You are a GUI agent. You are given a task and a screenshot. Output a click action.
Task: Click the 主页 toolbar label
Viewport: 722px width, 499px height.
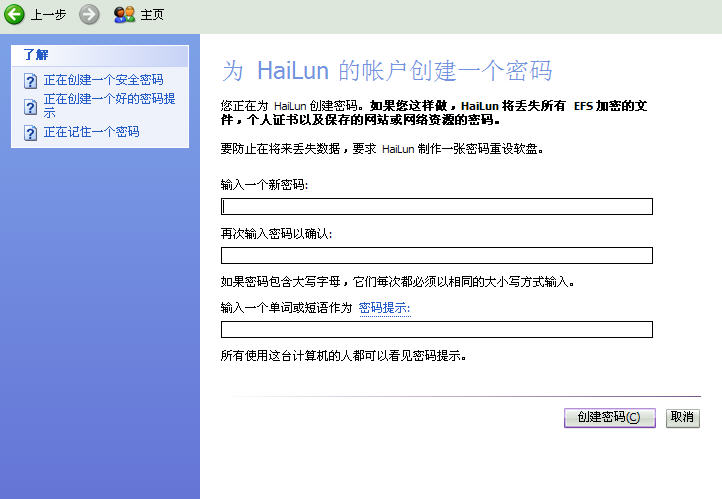tap(152, 15)
